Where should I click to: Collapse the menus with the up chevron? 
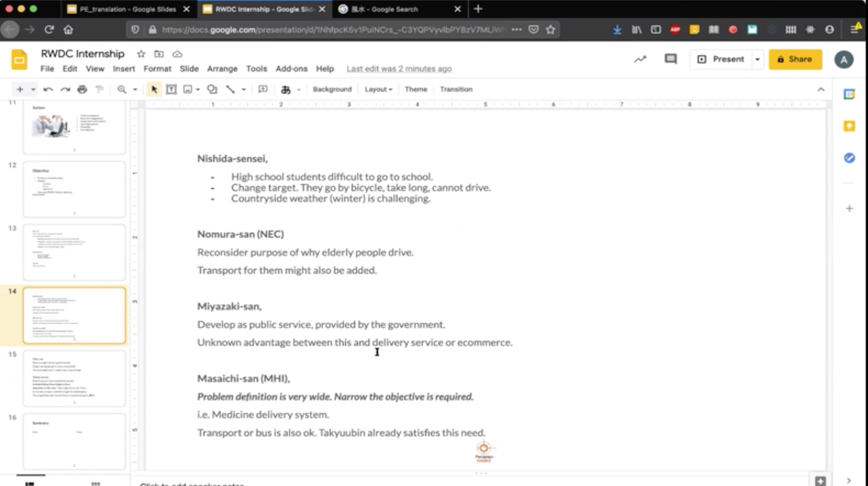pyautogui.click(x=821, y=89)
